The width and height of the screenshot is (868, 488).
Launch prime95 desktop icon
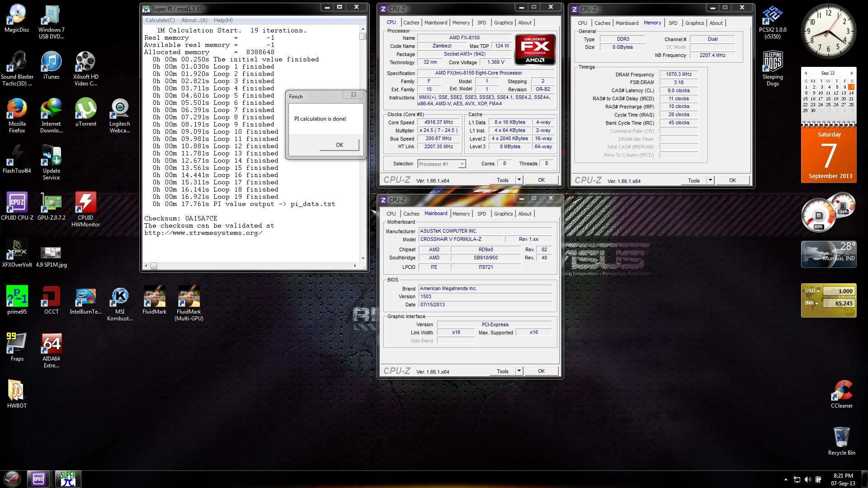click(17, 300)
